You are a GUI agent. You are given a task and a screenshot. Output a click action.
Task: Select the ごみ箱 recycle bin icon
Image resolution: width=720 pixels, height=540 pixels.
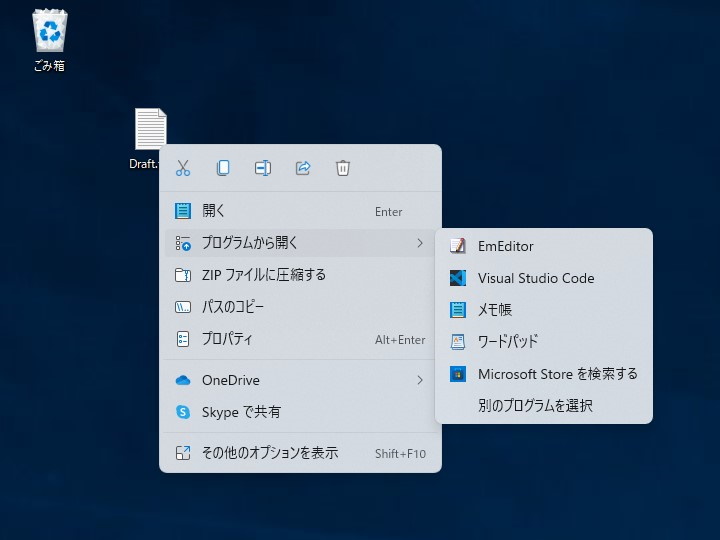coord(50,40)
